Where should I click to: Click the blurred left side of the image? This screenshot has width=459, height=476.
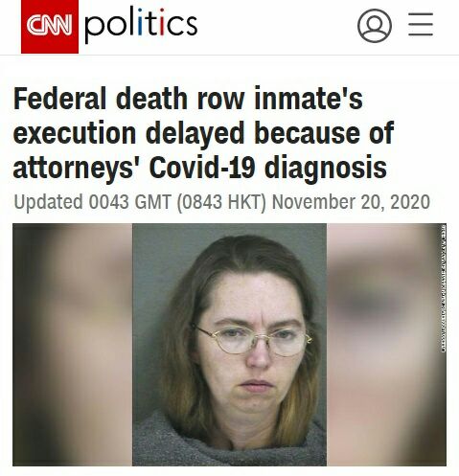pyautogui.click(x=73, y=345)
